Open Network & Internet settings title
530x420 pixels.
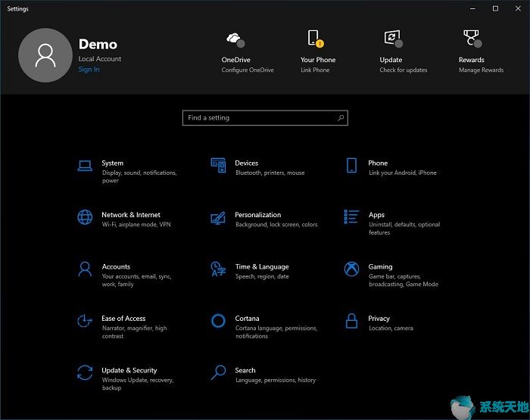(x=131, y=215)
